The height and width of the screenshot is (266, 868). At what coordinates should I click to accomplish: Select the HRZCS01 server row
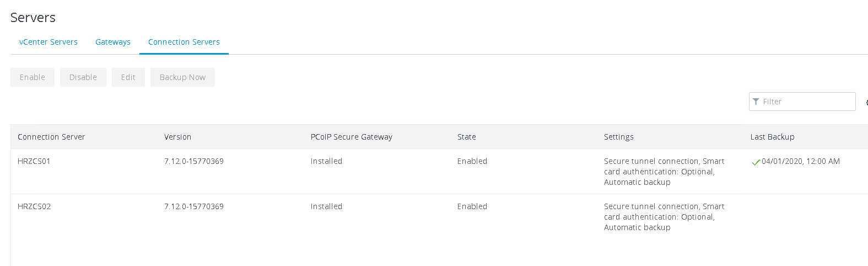(439, 172)
